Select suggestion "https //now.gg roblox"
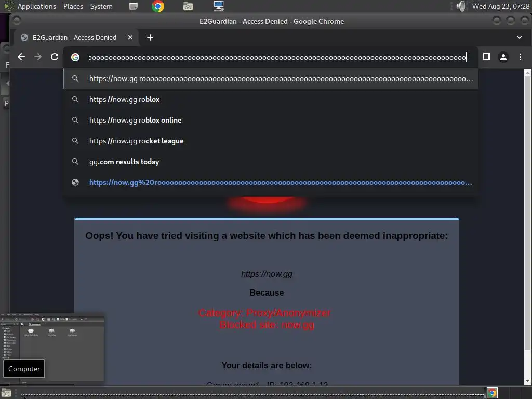The width and height of the screenshot is (532, 399). point(271,99)
